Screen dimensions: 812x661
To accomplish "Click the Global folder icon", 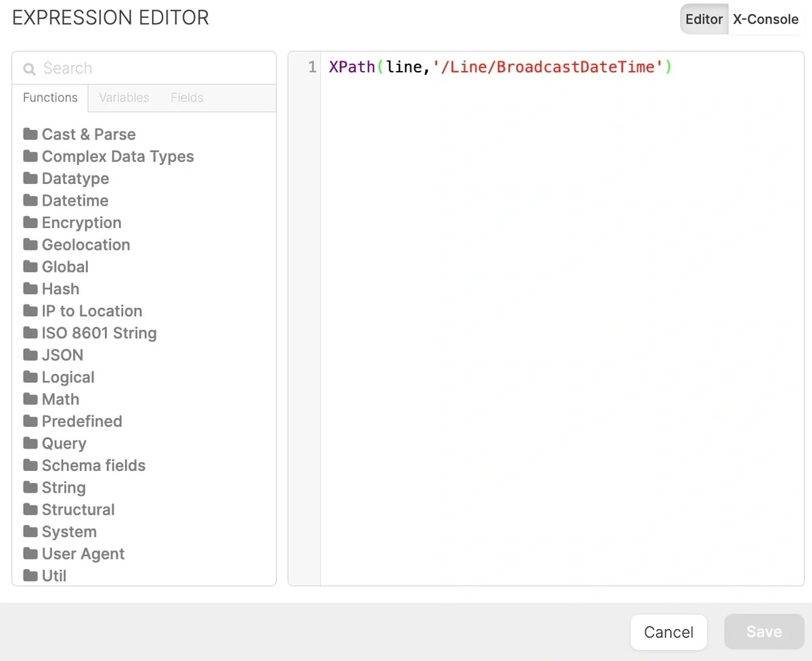I will point(30,267).
